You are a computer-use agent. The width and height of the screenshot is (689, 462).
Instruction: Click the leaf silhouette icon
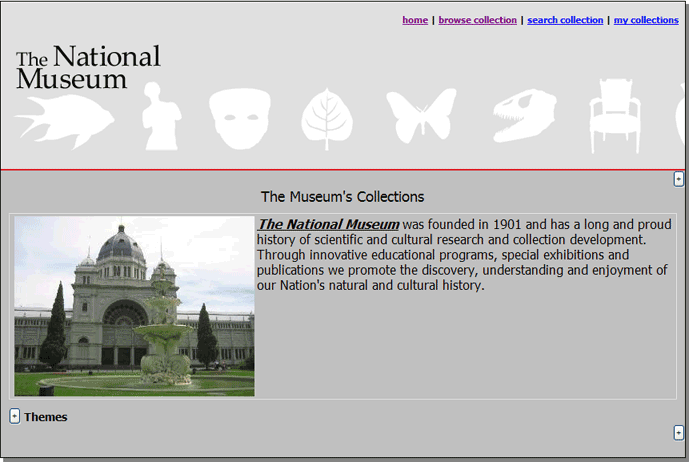click(x=327, y=119)
